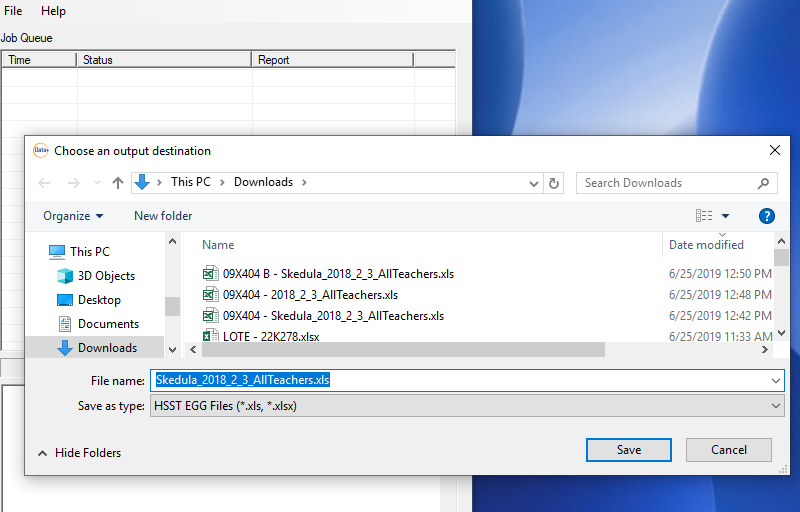
Task: Expand the chevron between This PC and Downloads
Action: point(222,183)
